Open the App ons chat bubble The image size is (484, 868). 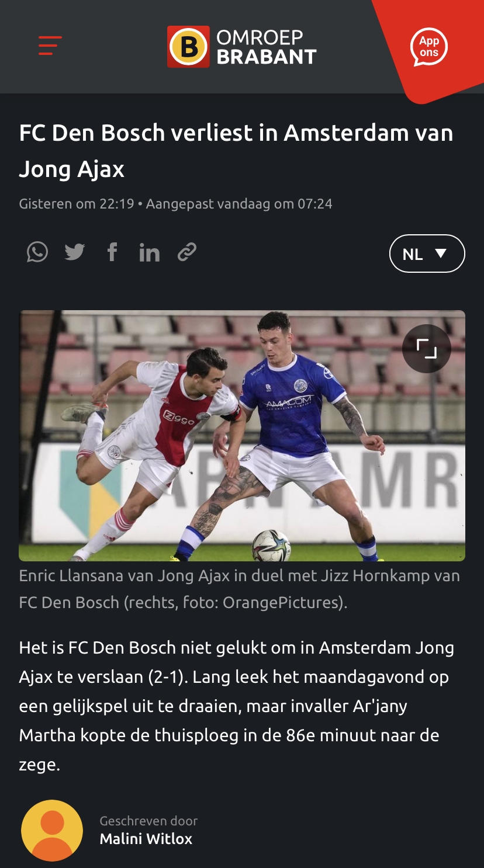point(428,48)
